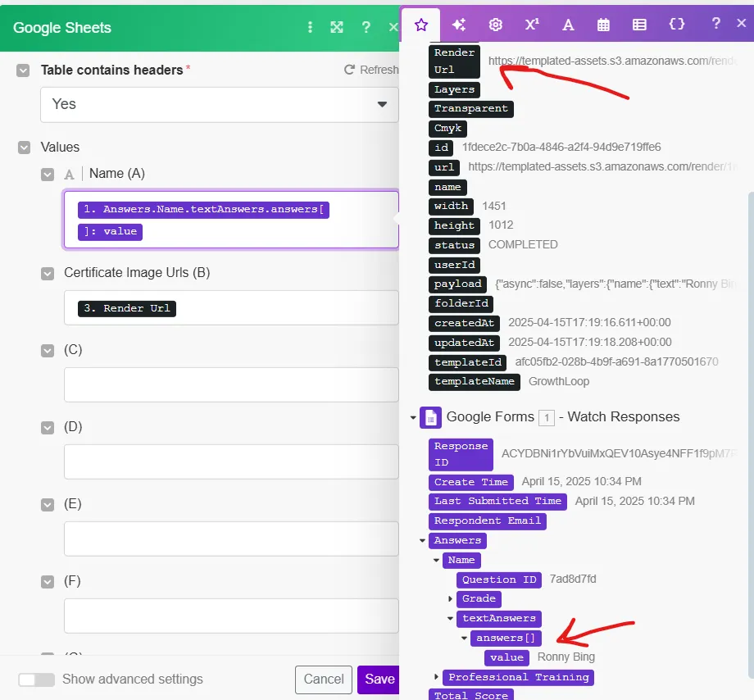This screenshot has width=754, height=700.
Task: Insert the Last Submitted Time variable
Action: coord(497,502)
